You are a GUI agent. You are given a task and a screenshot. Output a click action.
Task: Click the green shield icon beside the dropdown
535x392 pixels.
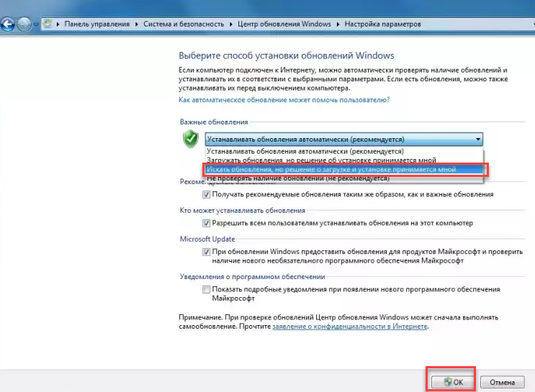(190, 138)
